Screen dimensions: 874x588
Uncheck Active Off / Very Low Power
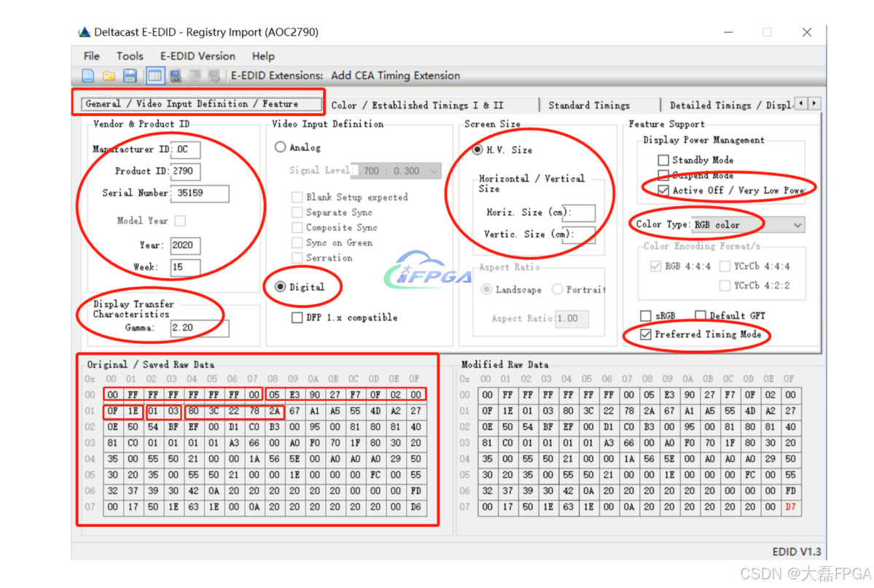(x=663, y=191)
